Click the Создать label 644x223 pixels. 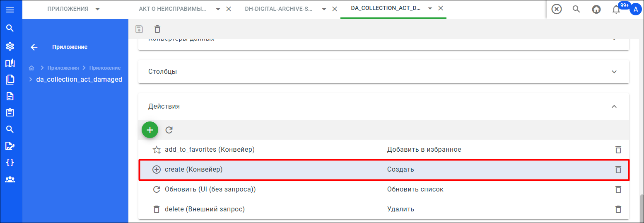point(400,170)
